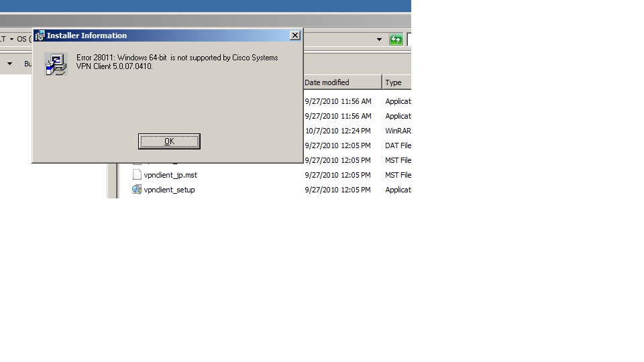Close the Installer Information dialog
Screen dimensions: 644x362
pyautogui.click(x=295, y=36)
